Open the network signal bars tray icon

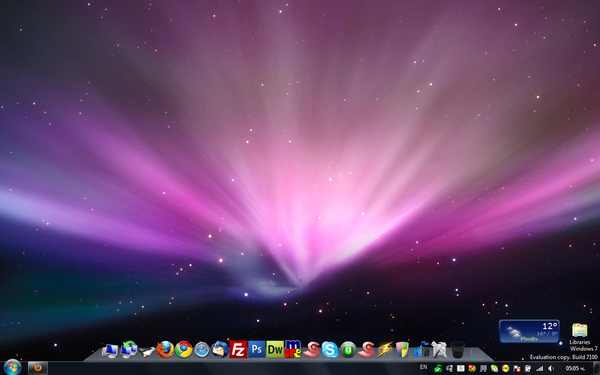click(x=540, y=368)
